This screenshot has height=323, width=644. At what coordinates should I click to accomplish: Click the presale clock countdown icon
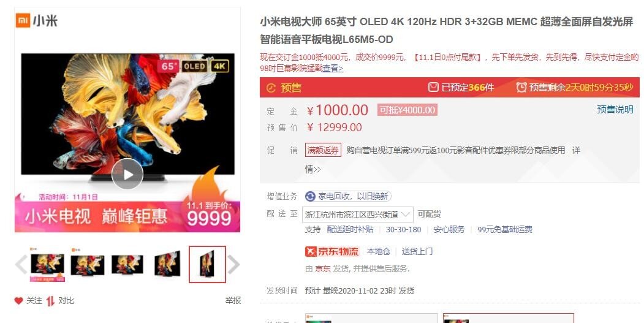coord(521,87)
